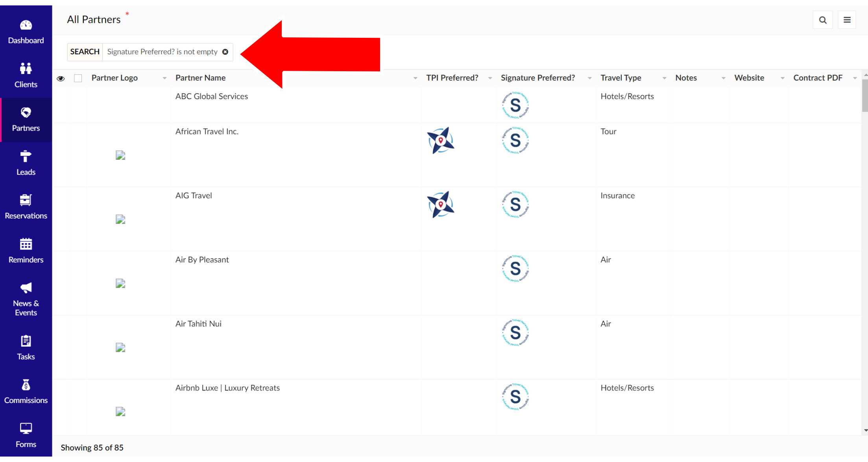The height and width of the screenshot is (462, 868).
Task: Toggle the select-all checkbox in header
Action: point(78,78)
